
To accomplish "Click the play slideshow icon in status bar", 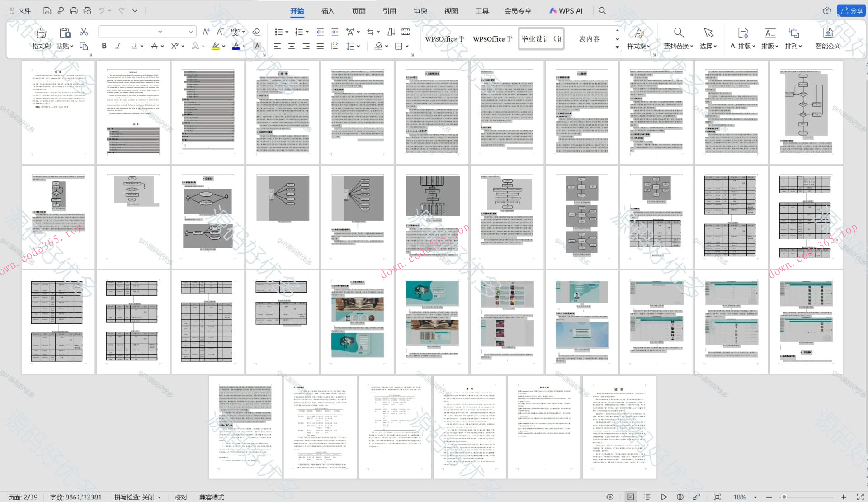I will point(664,497).
